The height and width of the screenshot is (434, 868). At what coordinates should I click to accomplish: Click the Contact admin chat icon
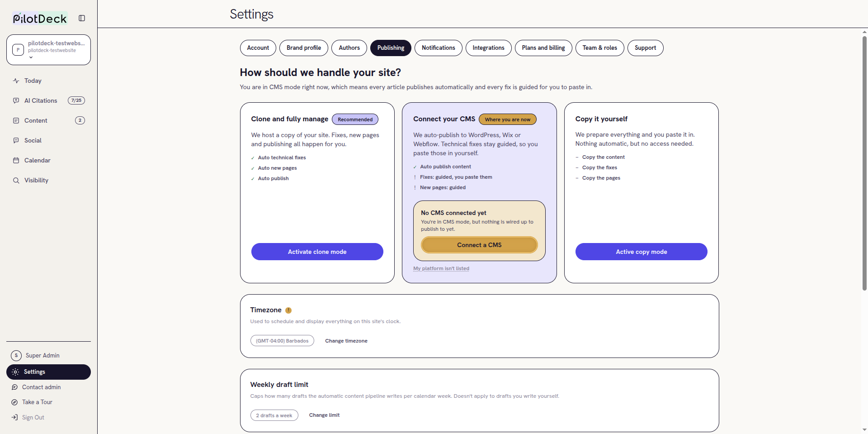point(14,387)
